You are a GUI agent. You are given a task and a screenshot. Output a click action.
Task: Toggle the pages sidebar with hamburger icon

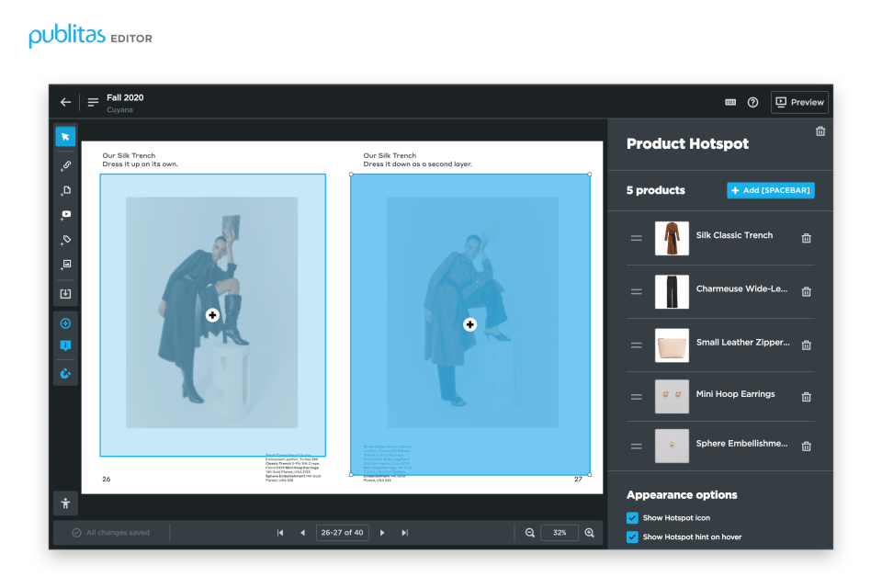point(92,102)
